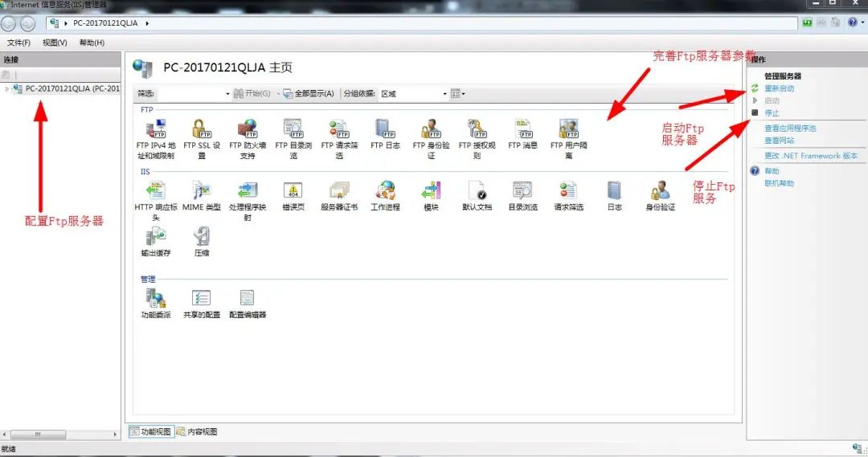Screen dimensions: 868x457
Task: Open the 视图(V) menu
Action: click(55, 43)
